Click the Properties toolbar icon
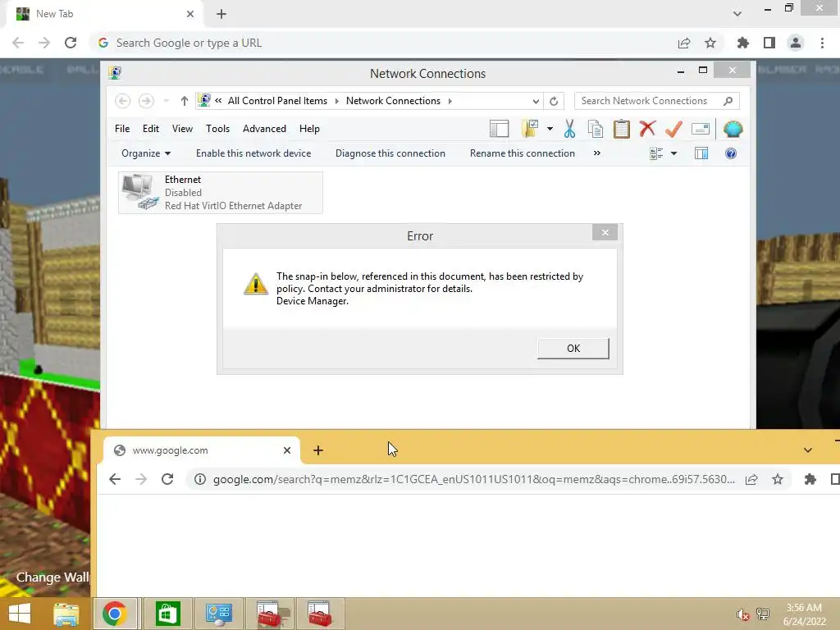This screenshot has width=840, height=630. coord(701,129)
